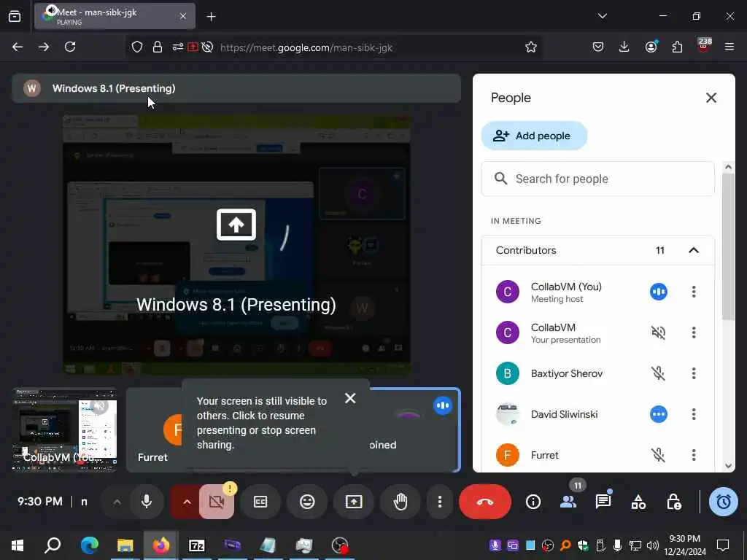747x560 pixels.
Task: Open 7-Zip from the taskbar
Action: [197, 545]
